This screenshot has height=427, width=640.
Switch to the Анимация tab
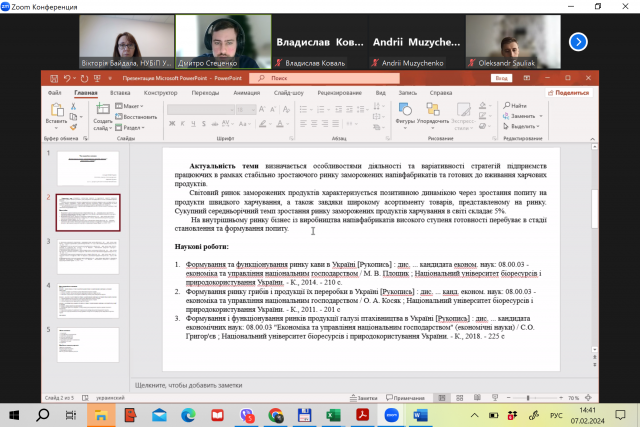click(x=248, y=92)
